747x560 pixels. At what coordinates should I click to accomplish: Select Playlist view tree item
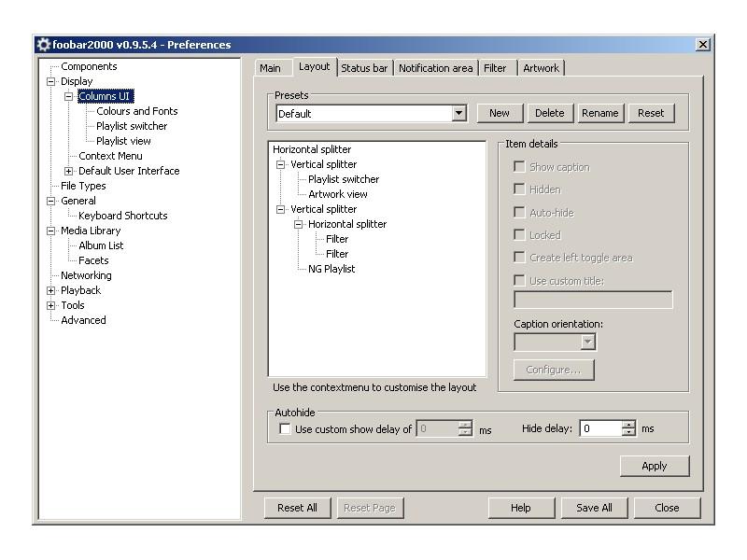coord(123,141)
